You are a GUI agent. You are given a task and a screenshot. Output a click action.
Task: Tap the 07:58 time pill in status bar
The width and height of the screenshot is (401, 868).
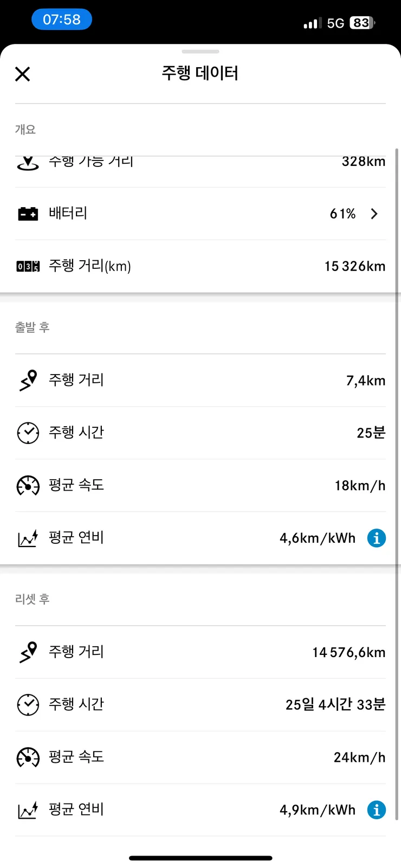62,20
